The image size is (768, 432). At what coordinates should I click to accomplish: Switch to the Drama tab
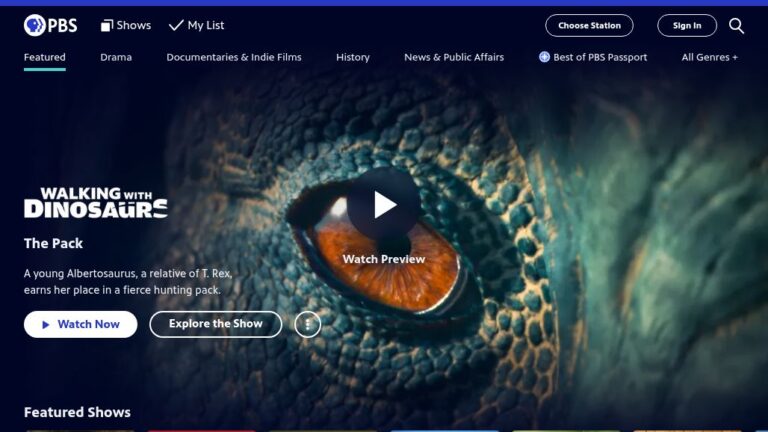coord(116,57)
